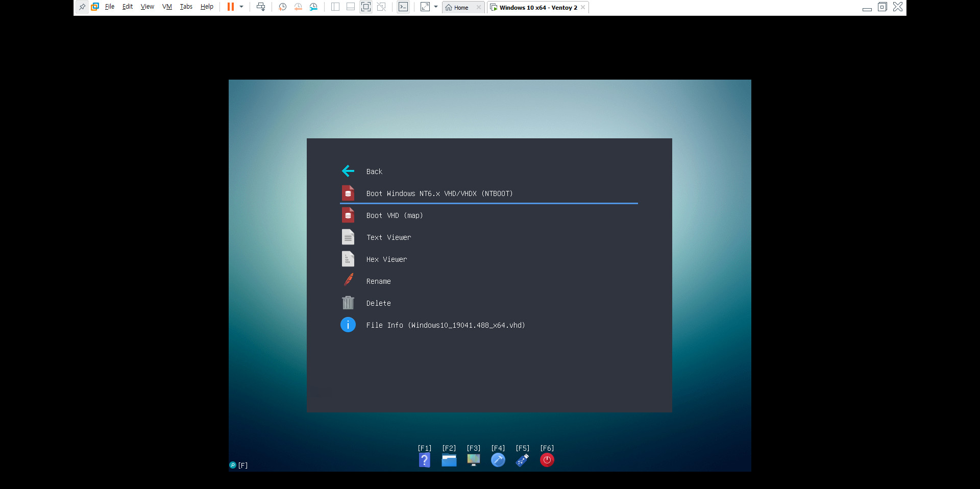Click the F6 red power icon

[x=547, y=460]
